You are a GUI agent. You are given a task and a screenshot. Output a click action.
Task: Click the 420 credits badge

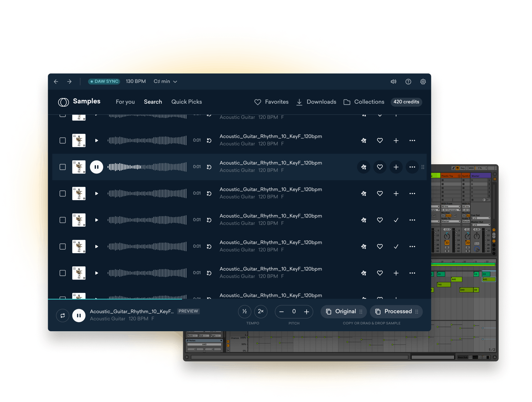[x=406, y=102]
